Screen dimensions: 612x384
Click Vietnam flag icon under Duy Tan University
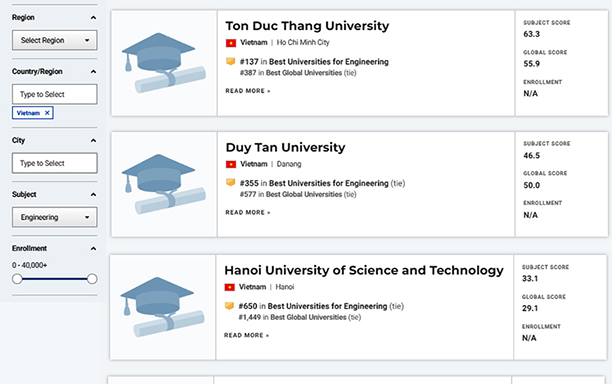point(231,164)
